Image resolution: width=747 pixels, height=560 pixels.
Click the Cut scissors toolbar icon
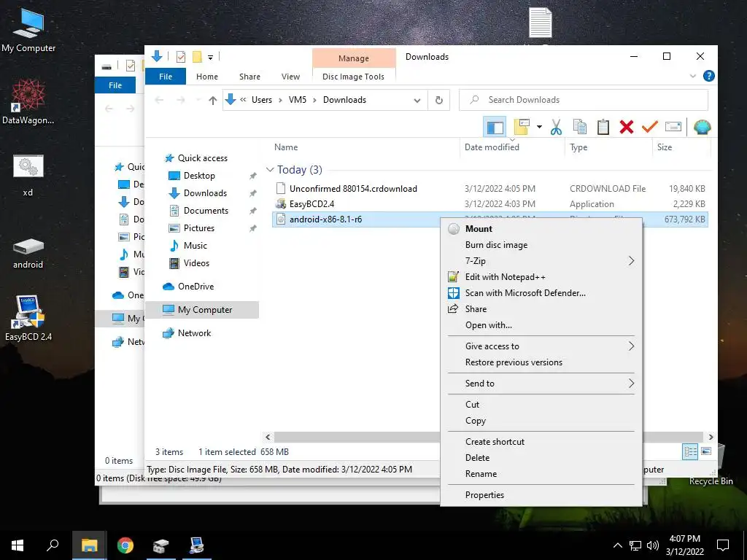click(556, 127)
